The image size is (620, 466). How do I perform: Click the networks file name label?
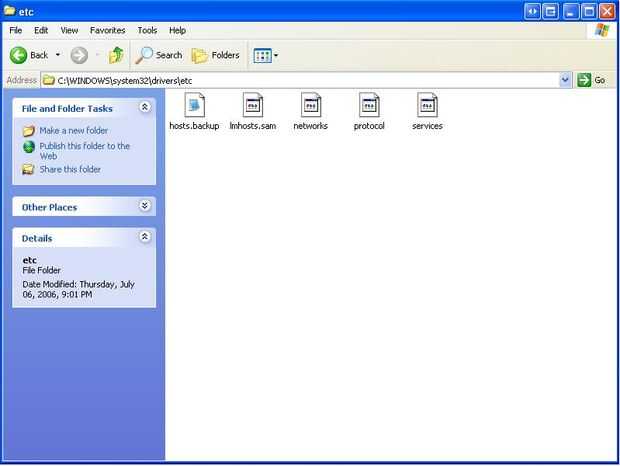pyautogui.click(x=310, y=126)
